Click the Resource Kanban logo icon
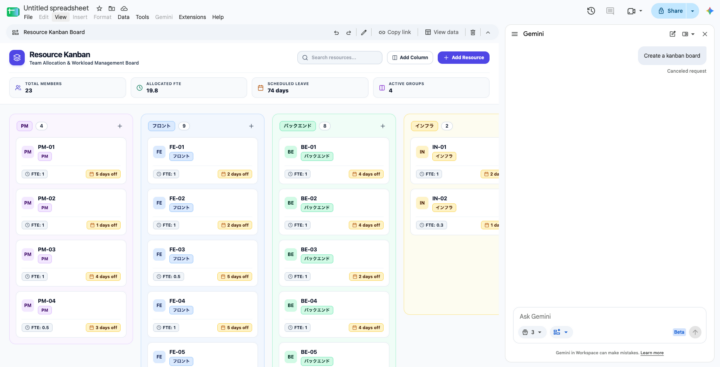Image resolution: width=720 pixels, height=367 pixels. point(17,57)
